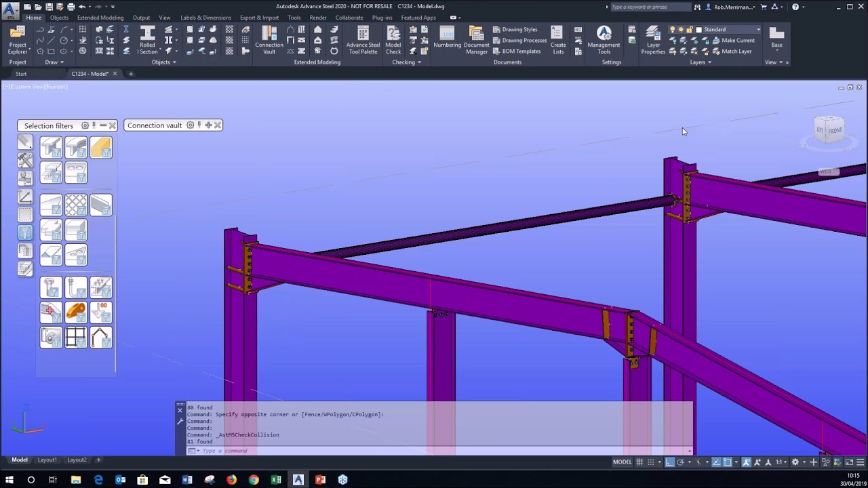Click the ViewCube in the viewport
The width and height of the screenshot is (868, 488).
pos(829,129)
